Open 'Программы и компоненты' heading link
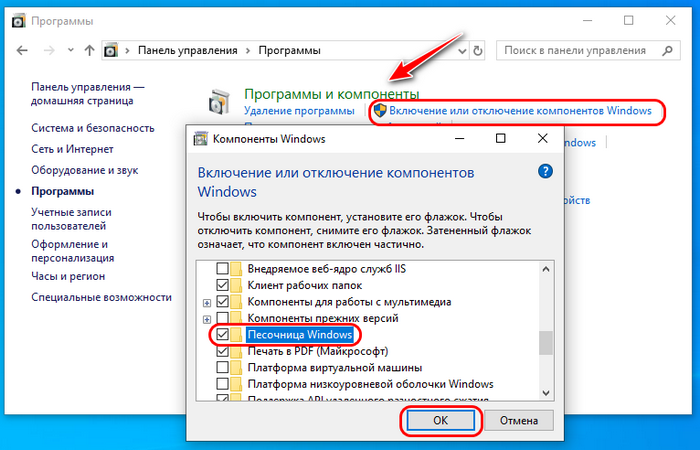700x450 pixels. point(332,94)
